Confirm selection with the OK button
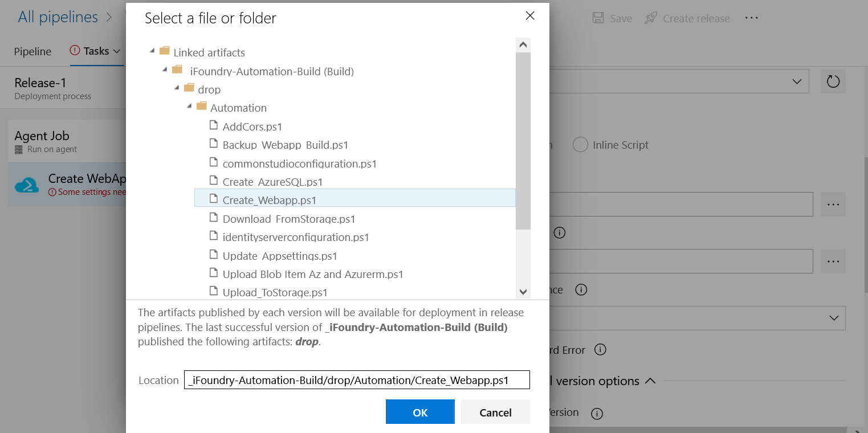This screenshot has width=868, height=433. point(420,412)
